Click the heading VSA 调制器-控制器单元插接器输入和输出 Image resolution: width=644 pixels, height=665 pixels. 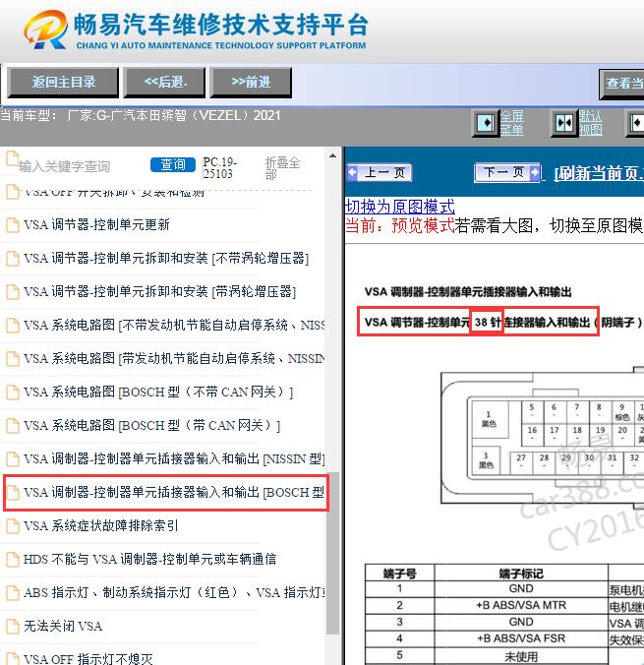click(468, 292)
